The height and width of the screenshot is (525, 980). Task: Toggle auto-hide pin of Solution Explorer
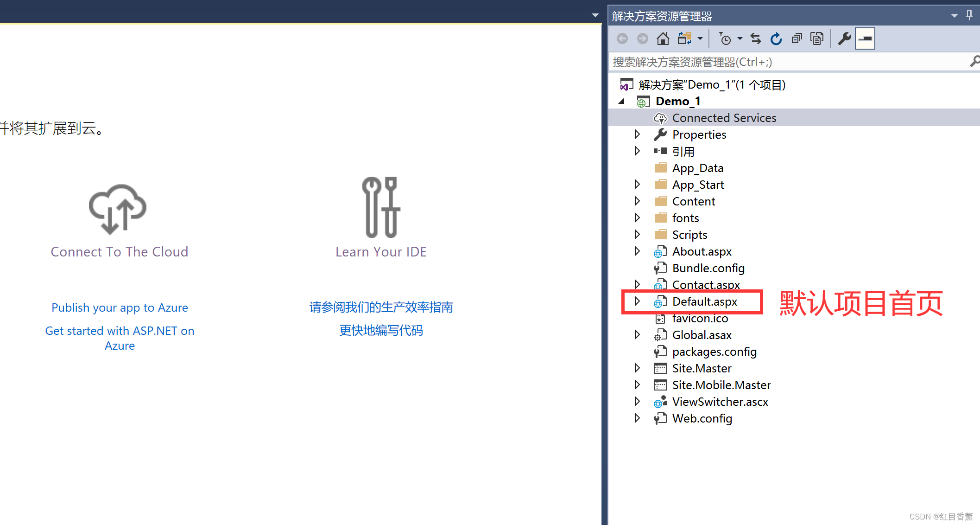pyautogui.click(x=969, y=15)
